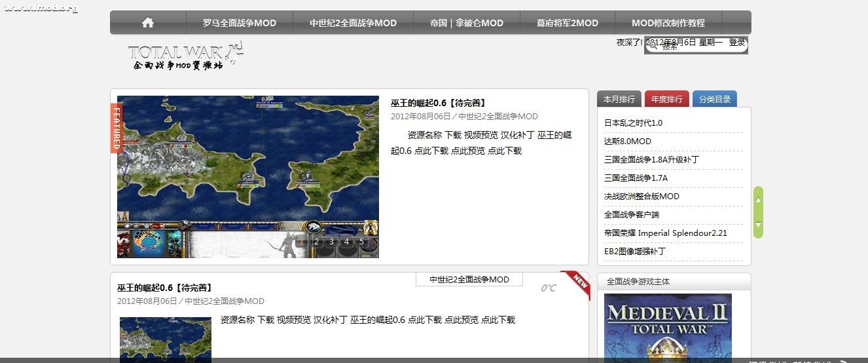The height and width of the screenshot is (363, 868).
Task: Click the 登录 login link
Action: (737, 42)
